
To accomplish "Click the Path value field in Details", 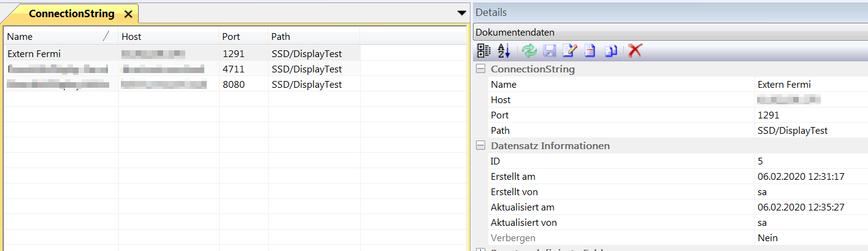I will tap(793, 131).
